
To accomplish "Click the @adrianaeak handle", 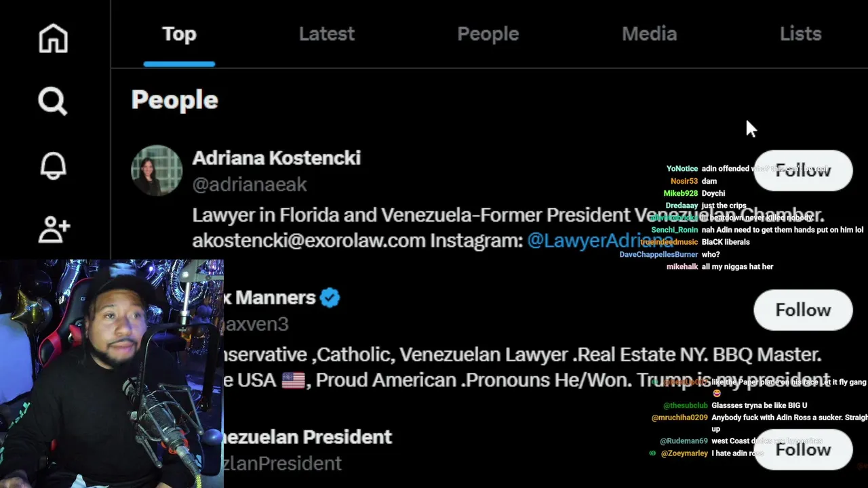I will click(x=250, y=184).
